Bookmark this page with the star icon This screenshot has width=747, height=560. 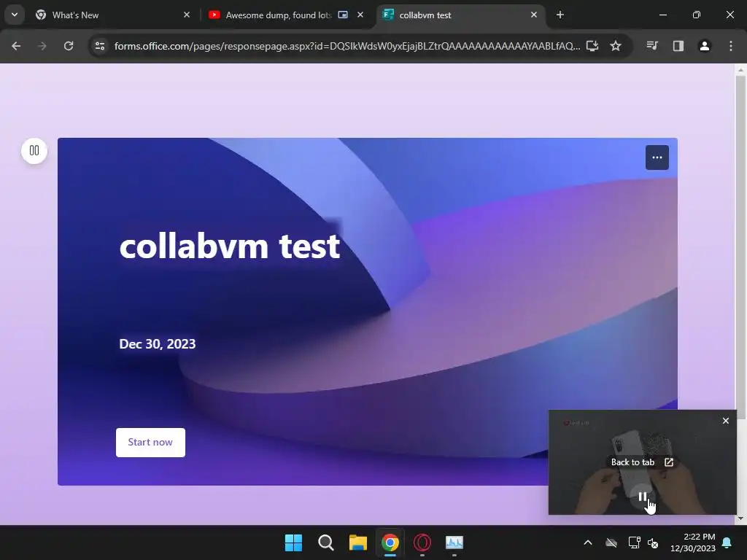[616, 46]
